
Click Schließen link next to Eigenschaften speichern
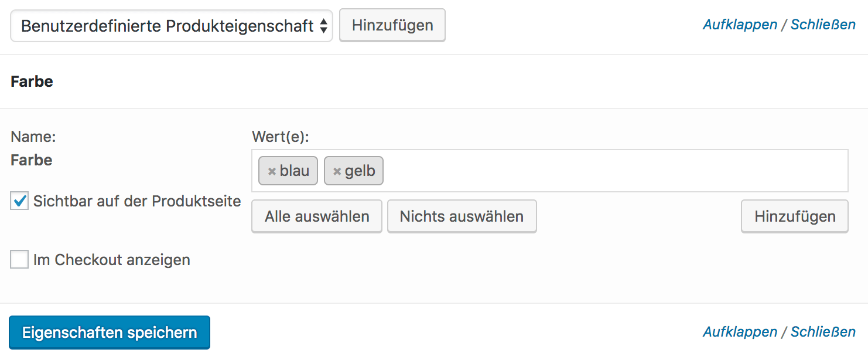(x=823, y=332)
